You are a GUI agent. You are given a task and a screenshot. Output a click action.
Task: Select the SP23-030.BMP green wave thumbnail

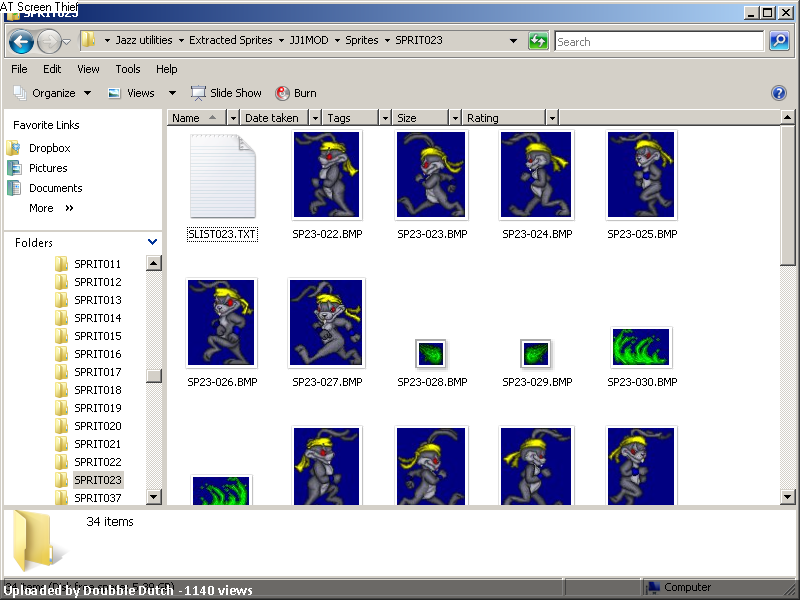641,347
